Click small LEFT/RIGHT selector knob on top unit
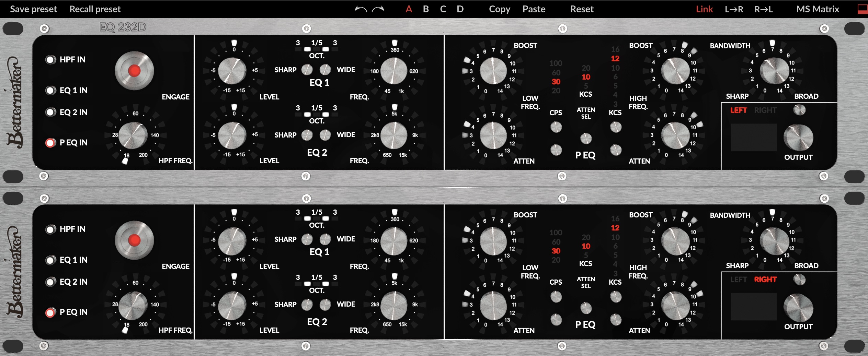Screen dimensions: 868x356 (x=800, y=110)
